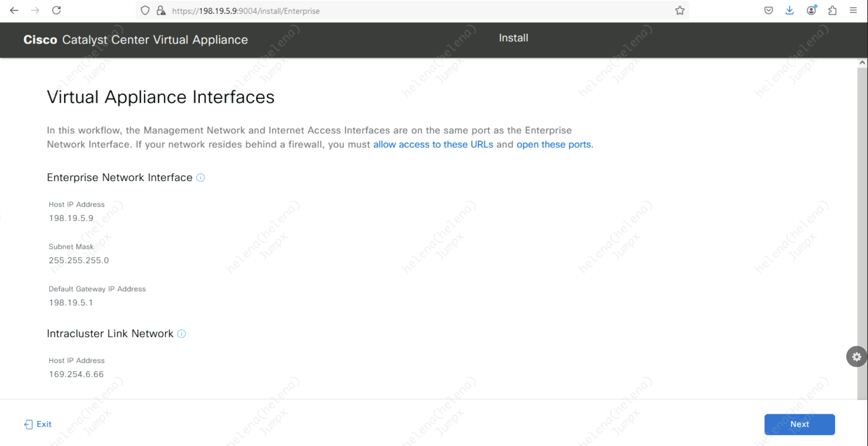Open the floating gear settings button
868x446 pixels.
pyautogui.click(x=857, y=357)
